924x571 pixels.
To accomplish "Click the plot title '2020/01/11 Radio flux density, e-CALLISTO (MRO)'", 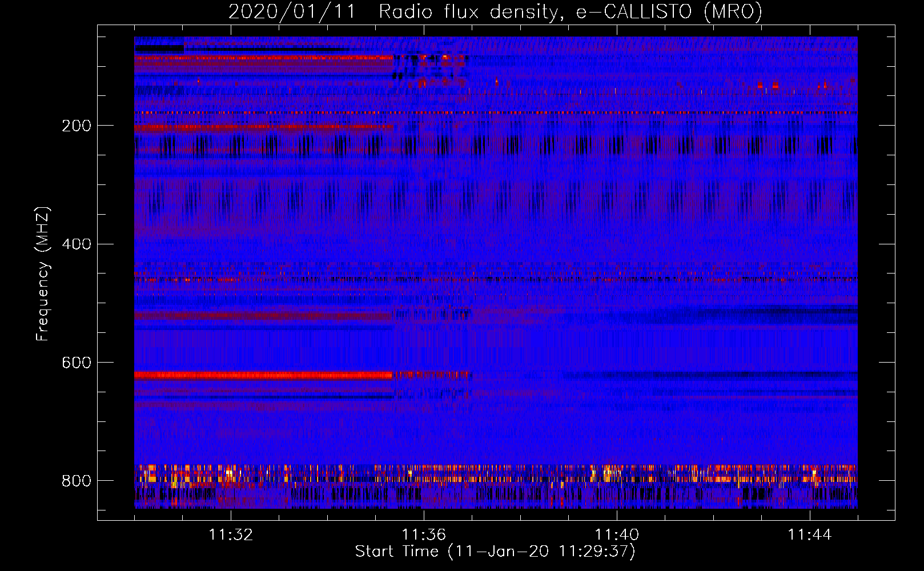I will point(495,11).
